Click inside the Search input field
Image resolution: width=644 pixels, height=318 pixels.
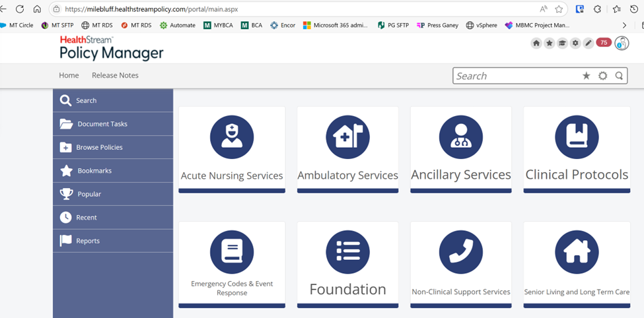click(x=515, y=76)
